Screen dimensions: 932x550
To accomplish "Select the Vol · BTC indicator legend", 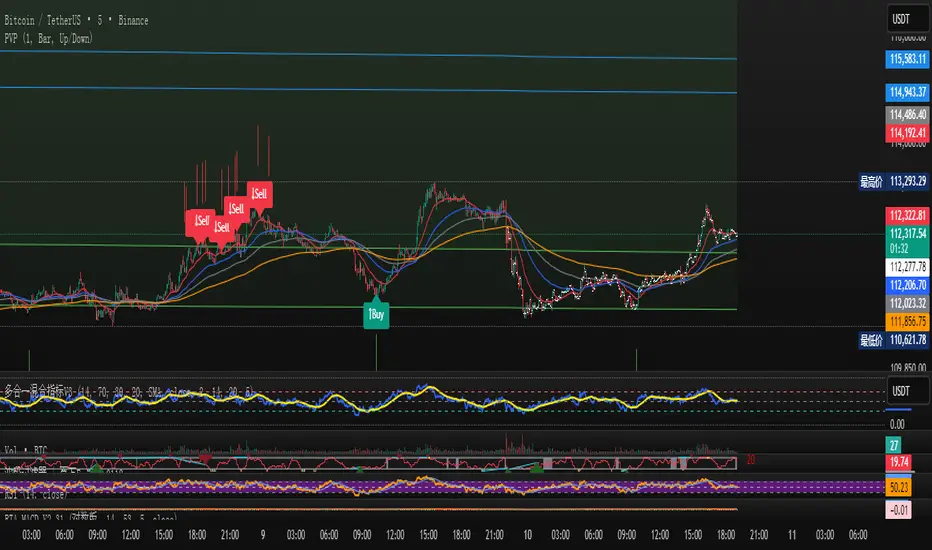I will (x=26, y=450).
